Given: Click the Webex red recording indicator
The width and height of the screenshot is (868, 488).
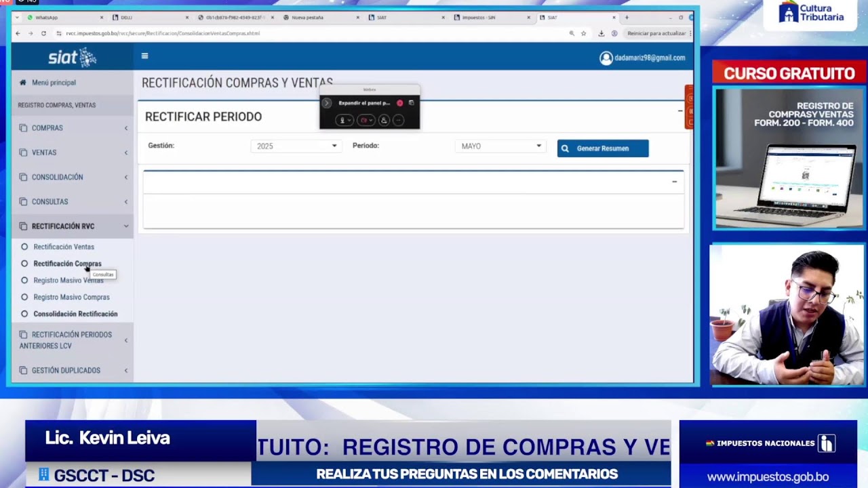Looking at the screenshot, I should [399, 103].
